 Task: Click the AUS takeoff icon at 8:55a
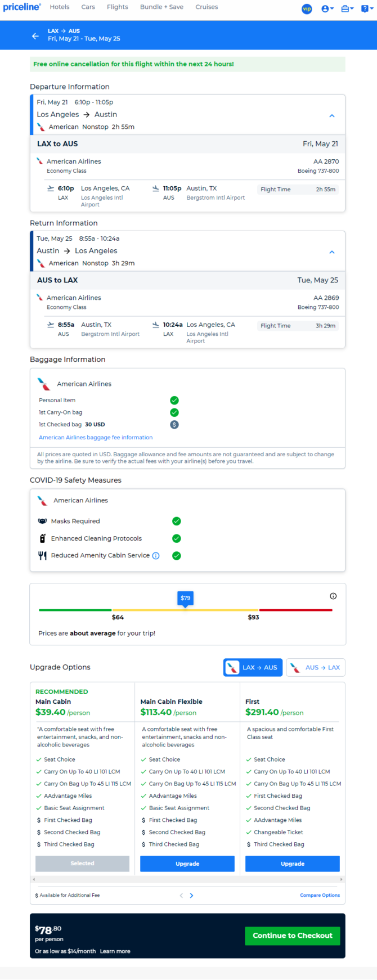(51, 325)
